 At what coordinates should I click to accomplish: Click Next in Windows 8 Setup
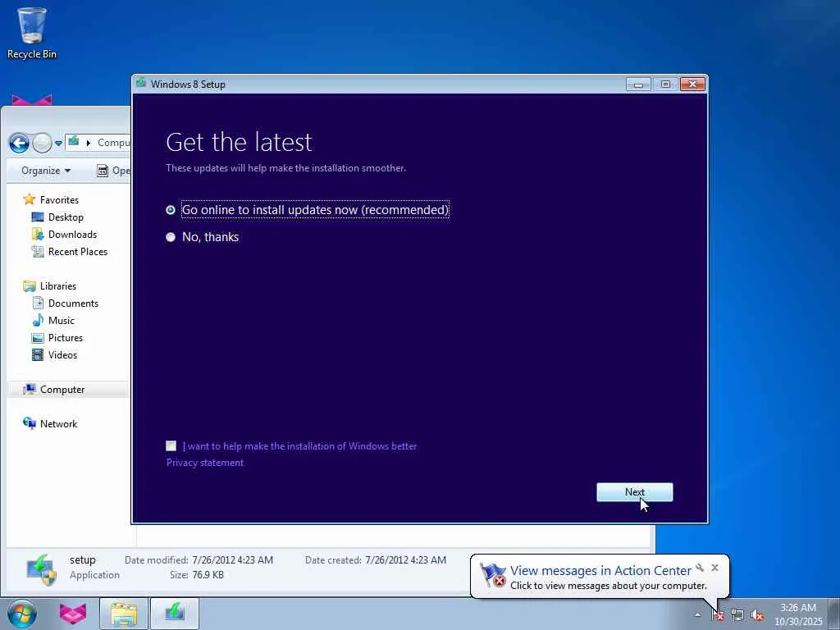tap(634, 492)
